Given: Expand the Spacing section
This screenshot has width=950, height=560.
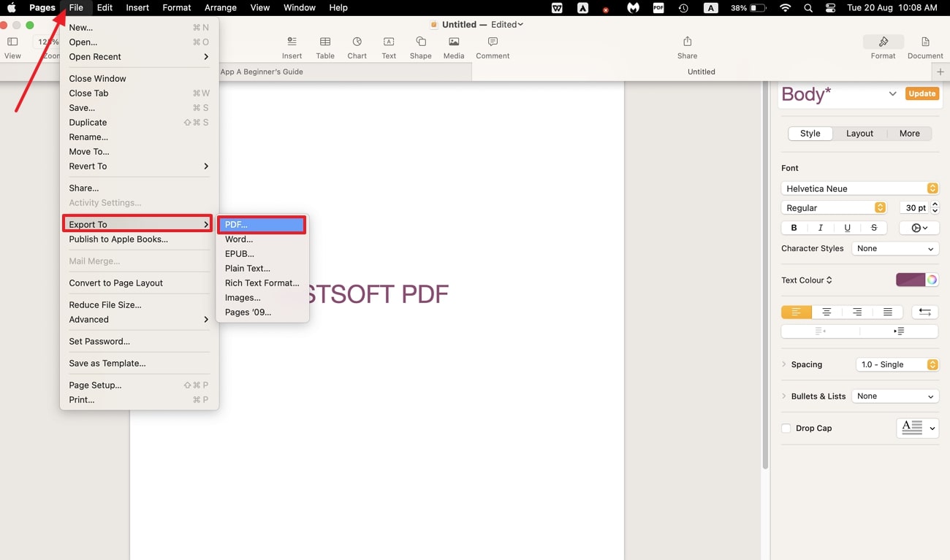Looking at the screenshot, I should pos(785,364).
